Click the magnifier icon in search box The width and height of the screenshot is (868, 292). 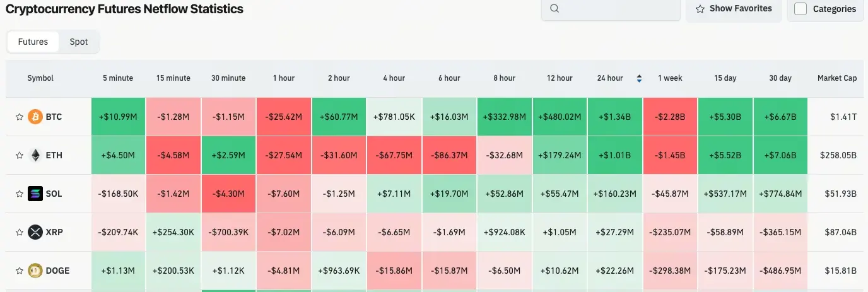[554, 9]
